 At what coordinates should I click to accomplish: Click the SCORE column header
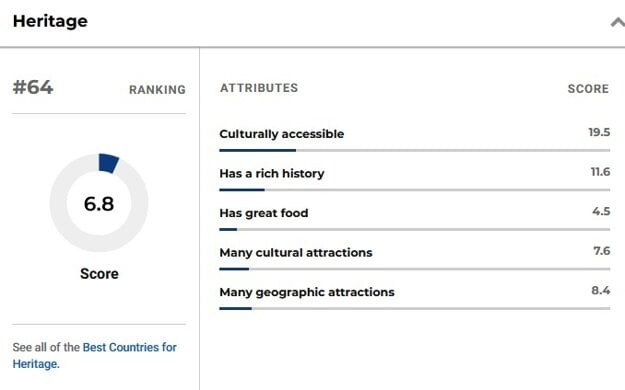pyautogui.click(x=588, y=89)
